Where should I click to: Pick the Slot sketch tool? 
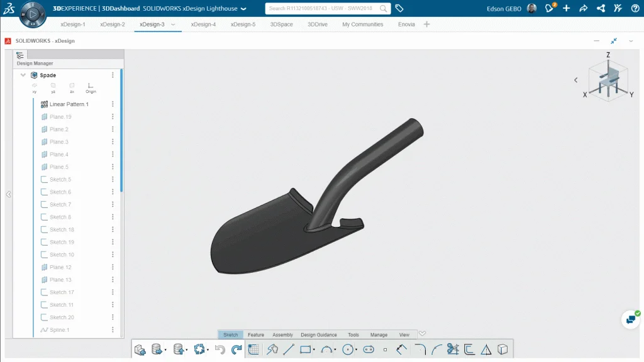tap(369, 349)
